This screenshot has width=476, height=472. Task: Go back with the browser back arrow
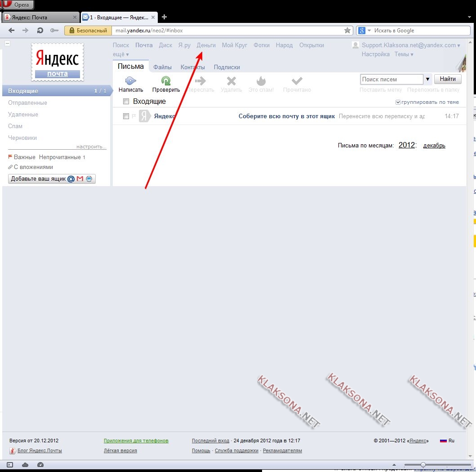pos(12,31)
